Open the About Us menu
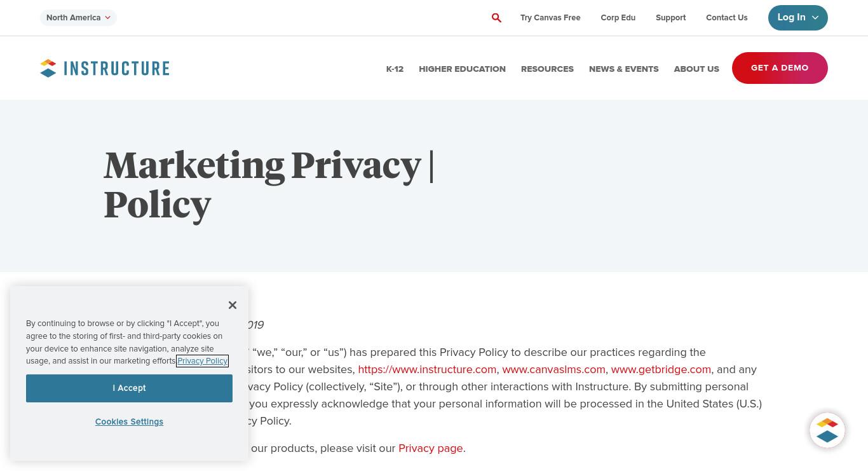Screen dimensions: 868x471 [696, 69]
